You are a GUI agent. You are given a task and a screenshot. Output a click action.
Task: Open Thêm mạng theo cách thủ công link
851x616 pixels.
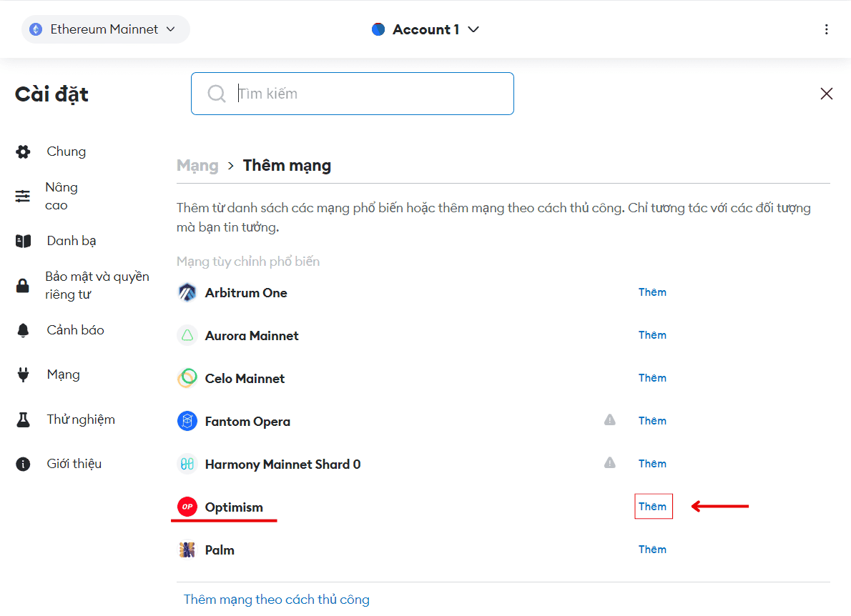tap(276, 600)
